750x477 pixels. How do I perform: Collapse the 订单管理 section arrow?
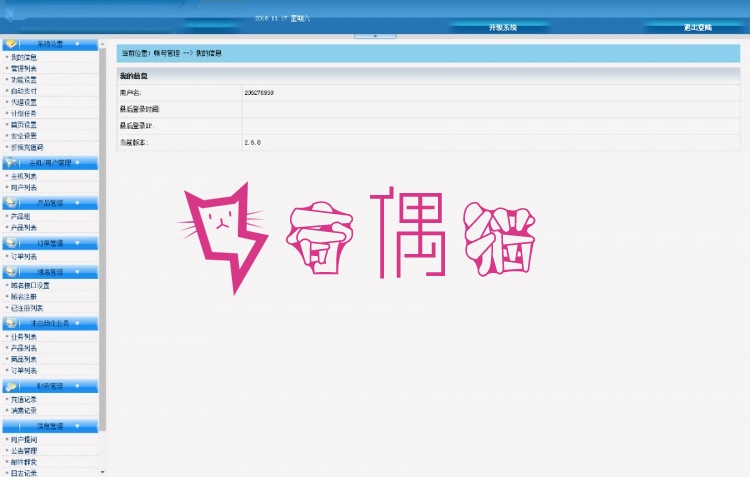77,243
